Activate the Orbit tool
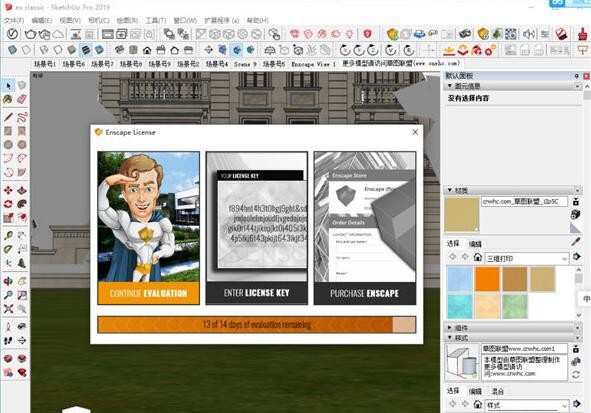 (x=8, y=281)
